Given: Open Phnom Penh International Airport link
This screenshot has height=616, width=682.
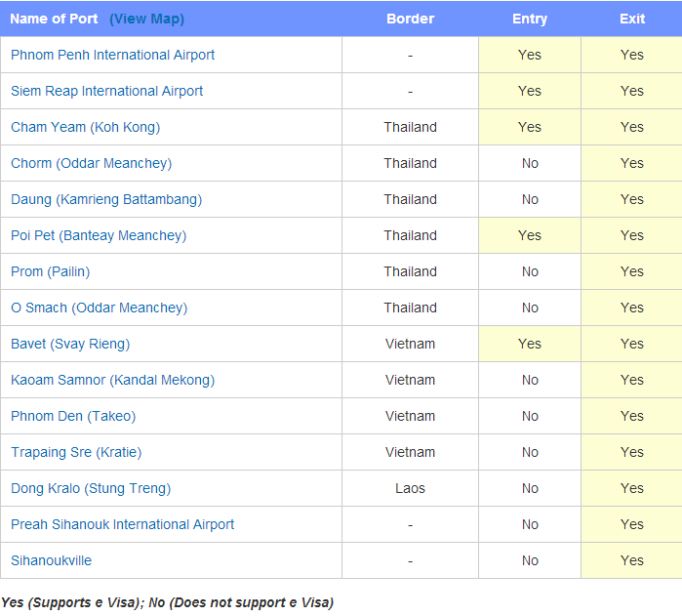Looking at the screenshot, I should pos(112,55).
